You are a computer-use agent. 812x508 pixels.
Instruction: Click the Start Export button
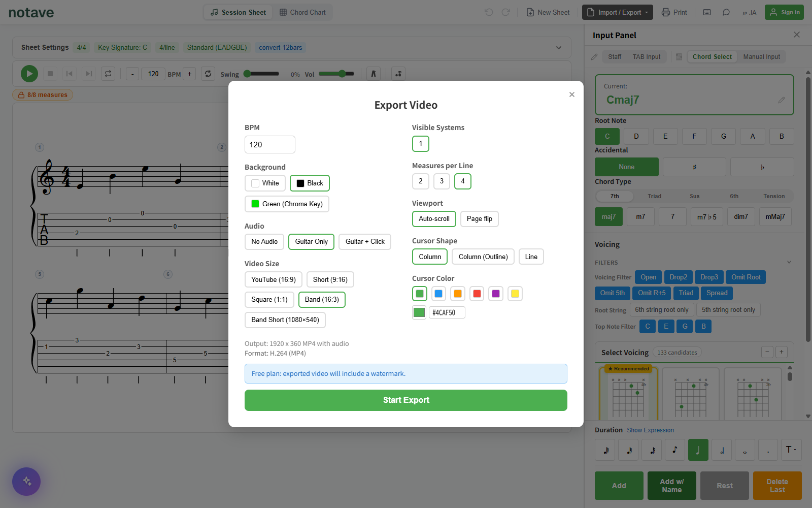(406, 400)
